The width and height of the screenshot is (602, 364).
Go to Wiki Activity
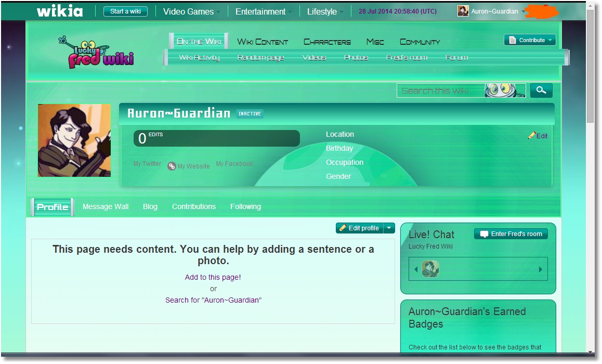tap(199, 58)
